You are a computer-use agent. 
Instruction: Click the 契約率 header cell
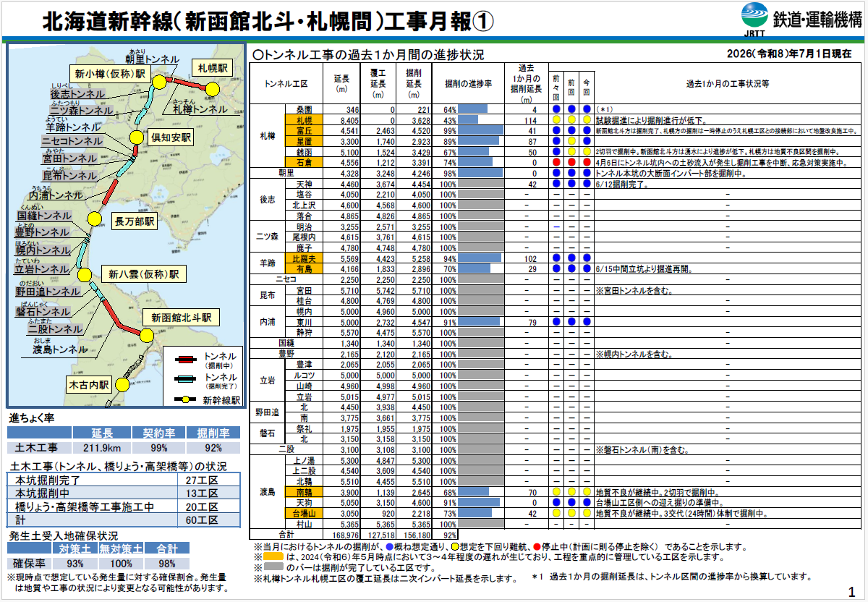(159, 433)
